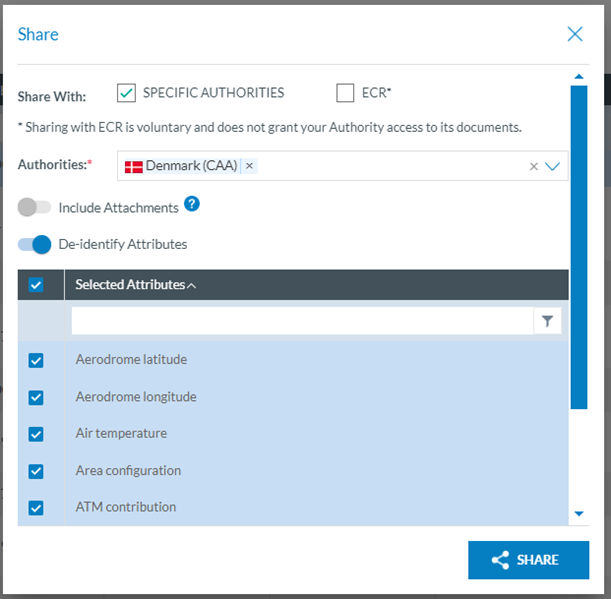Toggle the select-all attributes header checkbox
The width and height of the screenshot is (611, 599).
(36, 285)
